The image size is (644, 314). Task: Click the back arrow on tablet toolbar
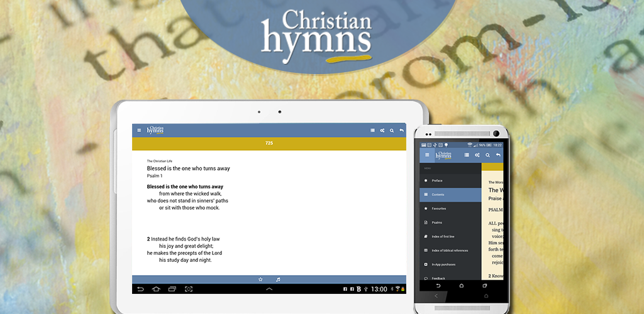tap(401, 131)
